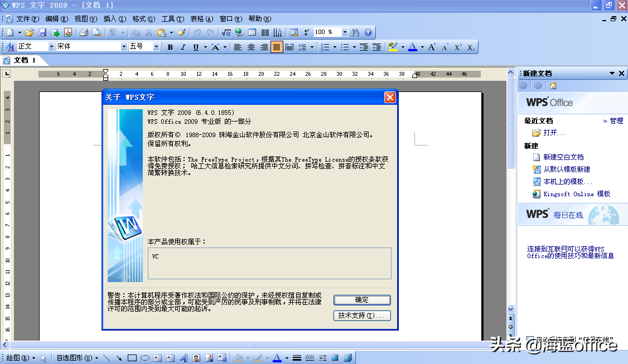Expand paste options dropdown arrow
Image resolution: width=628 pixels, height=364 pixels.
point(171,32)
